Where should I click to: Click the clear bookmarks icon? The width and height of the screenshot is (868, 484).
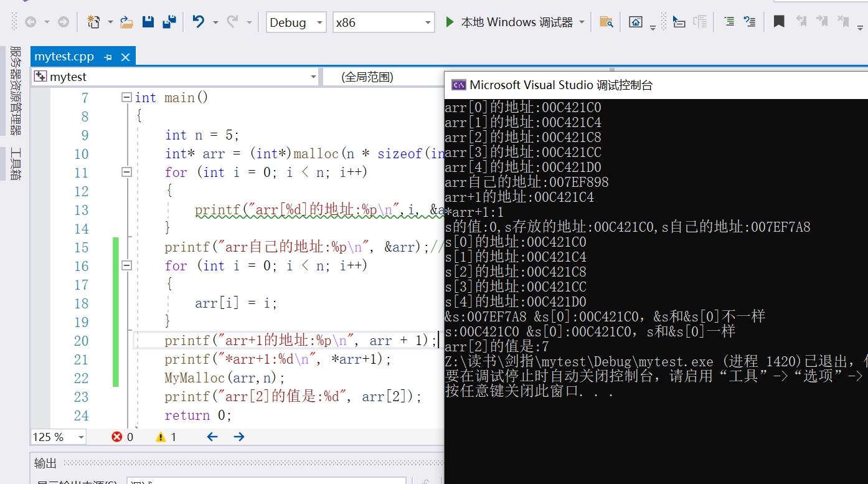pos(844,22)
